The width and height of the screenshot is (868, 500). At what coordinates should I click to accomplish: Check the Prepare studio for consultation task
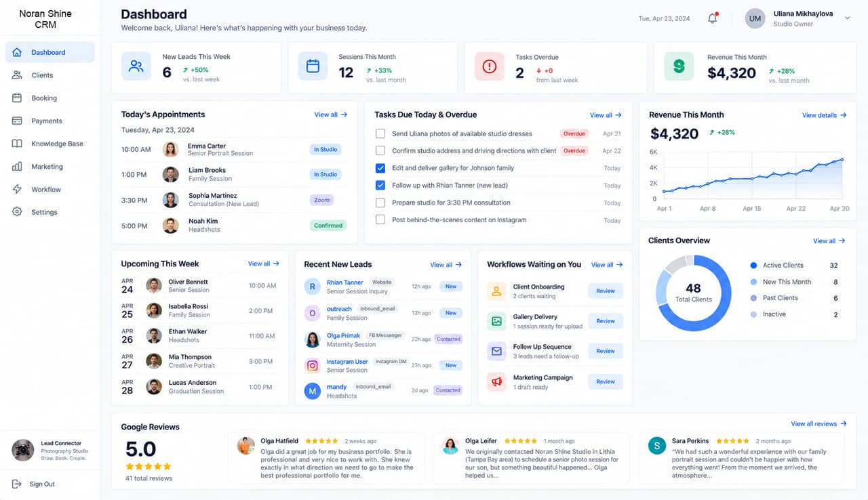[380, 203]
